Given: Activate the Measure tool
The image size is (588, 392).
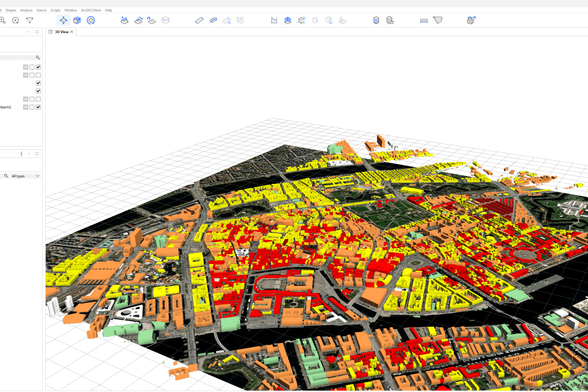Looking at the screenshot, I should (423, 20).
